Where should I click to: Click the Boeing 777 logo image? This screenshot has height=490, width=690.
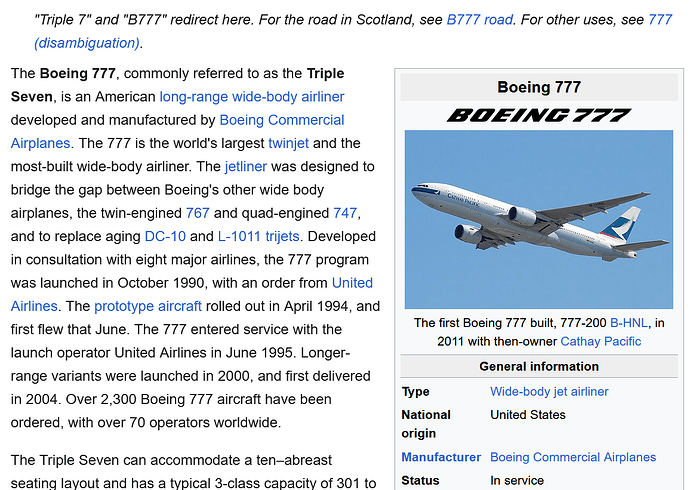pos(538,115)
